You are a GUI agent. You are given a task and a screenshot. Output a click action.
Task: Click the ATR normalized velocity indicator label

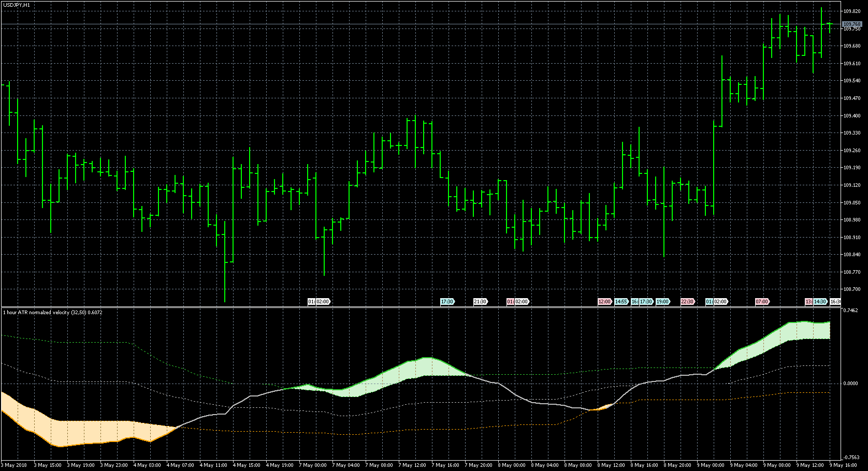(52, 313)
